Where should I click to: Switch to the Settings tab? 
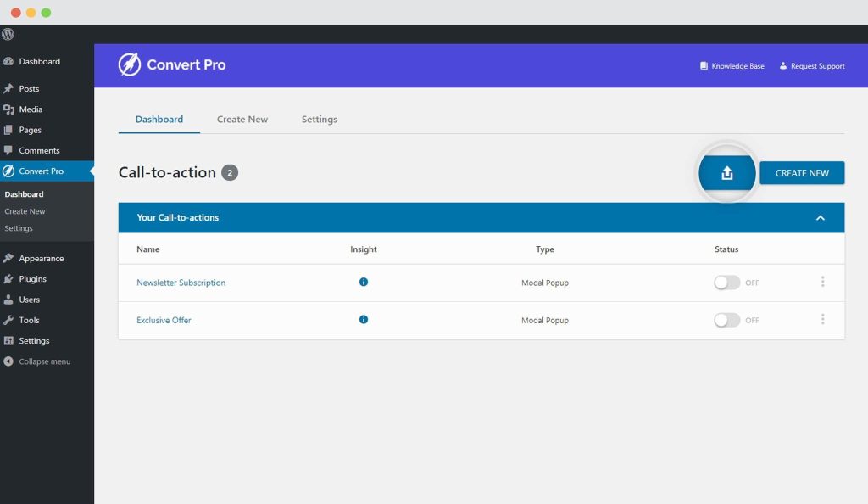tap(320, 119)
